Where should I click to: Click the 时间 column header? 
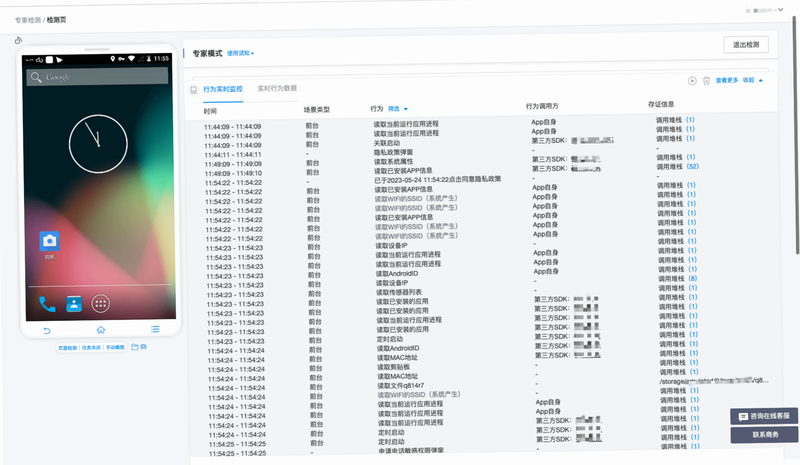pyautogui.click(x=210, y=111)
